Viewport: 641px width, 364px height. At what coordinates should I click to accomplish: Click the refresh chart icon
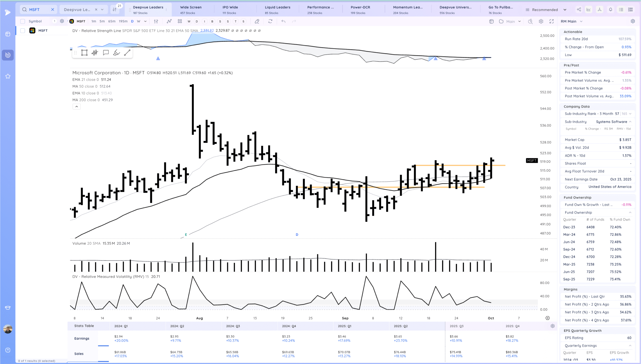(x=270, y=21)
